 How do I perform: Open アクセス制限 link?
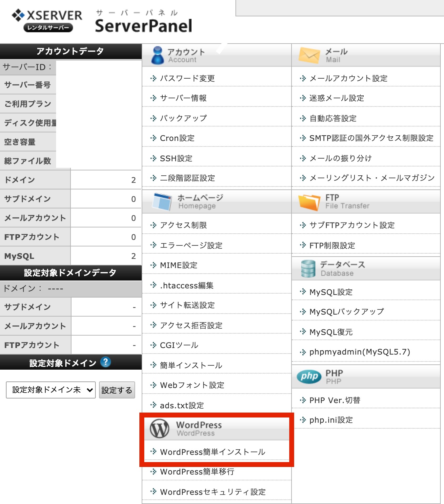(183, 225)
